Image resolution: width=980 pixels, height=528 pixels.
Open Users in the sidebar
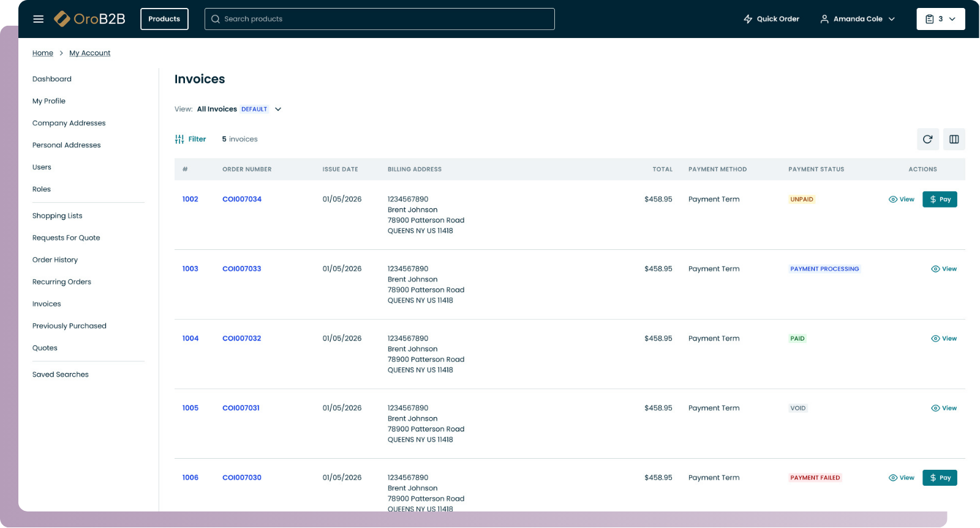coord(42,167)
